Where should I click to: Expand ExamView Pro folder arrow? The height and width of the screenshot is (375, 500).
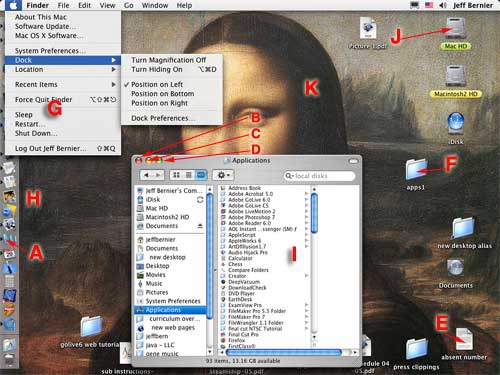306,305
